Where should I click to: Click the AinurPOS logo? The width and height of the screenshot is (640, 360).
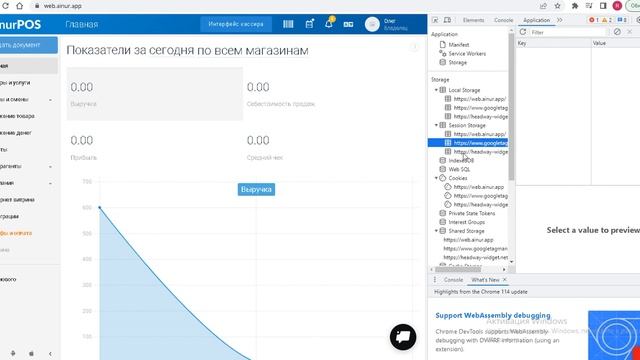pos(20,24)
